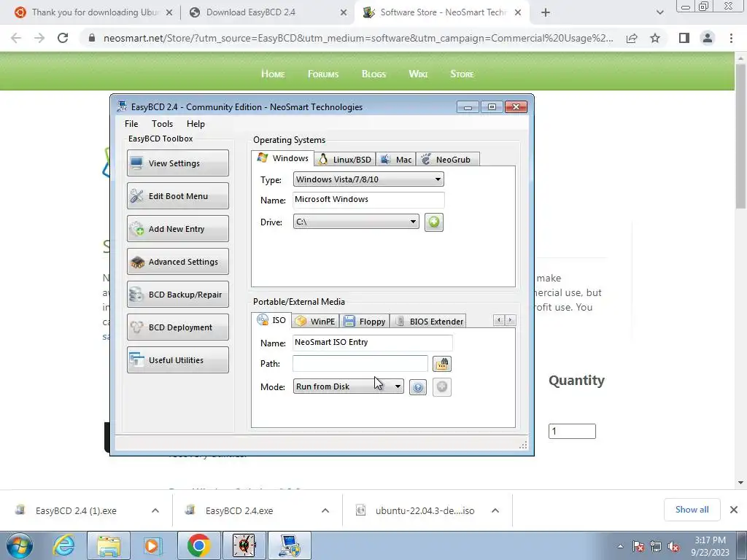Select the BIOS Extender tab
Viewport: 747px width, 560px height.
click(x=429, y=322)
